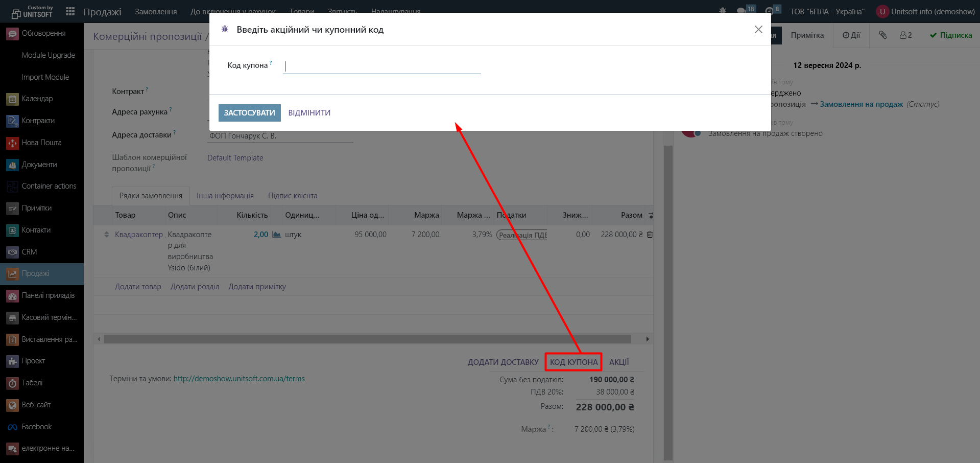
Task: Focus the Код купона input field
Action: tap(382, 66)
